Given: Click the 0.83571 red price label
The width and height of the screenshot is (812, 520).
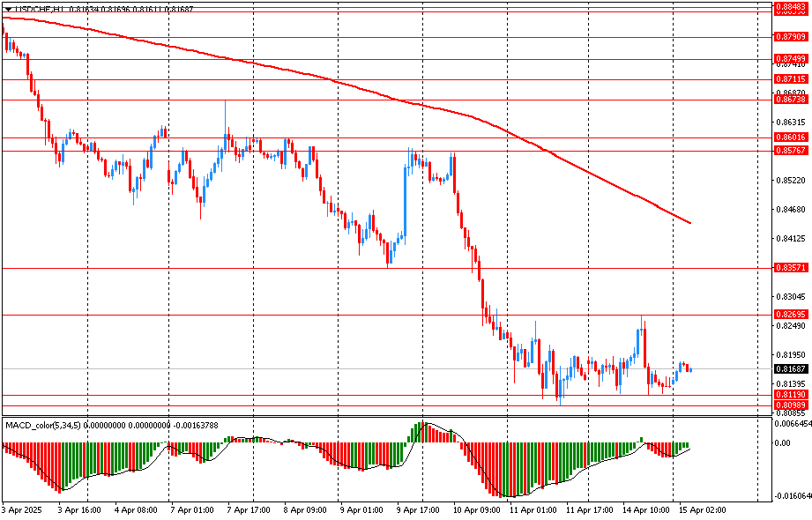Looking at the screenshot, I should (x=790, y=267).
